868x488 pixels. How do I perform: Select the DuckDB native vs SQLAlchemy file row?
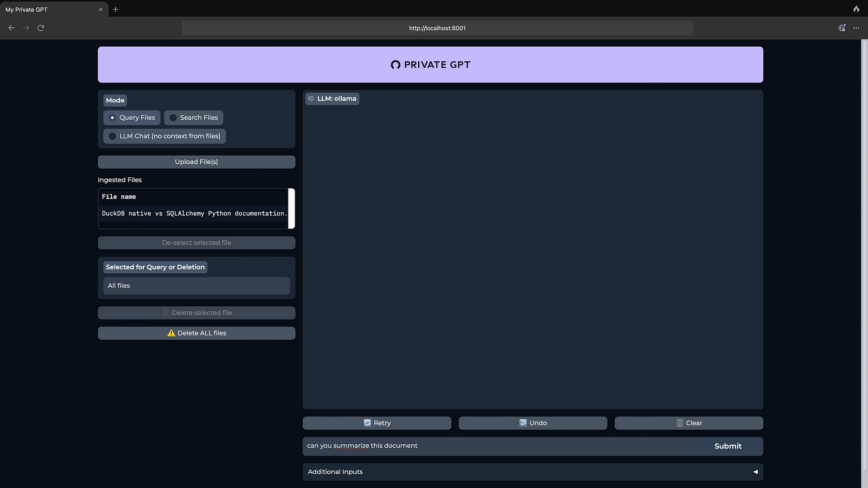(x=194, y=214)
